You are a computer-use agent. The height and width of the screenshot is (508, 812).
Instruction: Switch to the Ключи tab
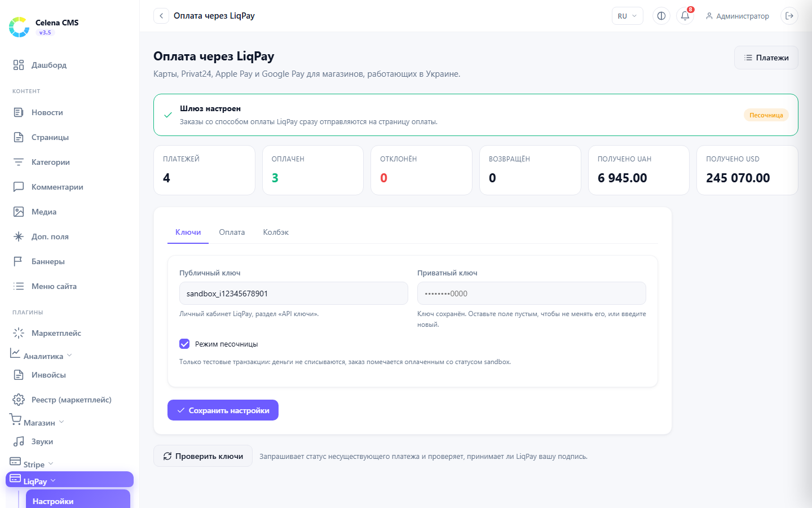pyautogui.click(x=188, y=232)
